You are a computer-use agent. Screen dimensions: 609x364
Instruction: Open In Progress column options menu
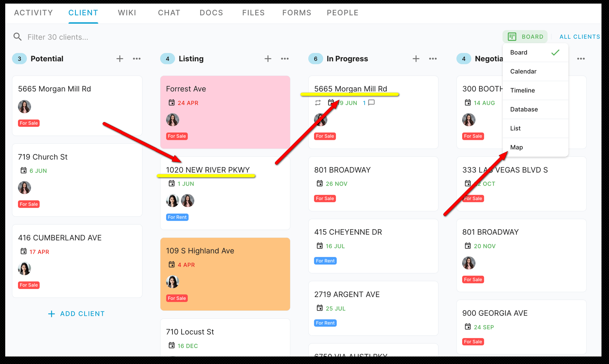point(433,59)
